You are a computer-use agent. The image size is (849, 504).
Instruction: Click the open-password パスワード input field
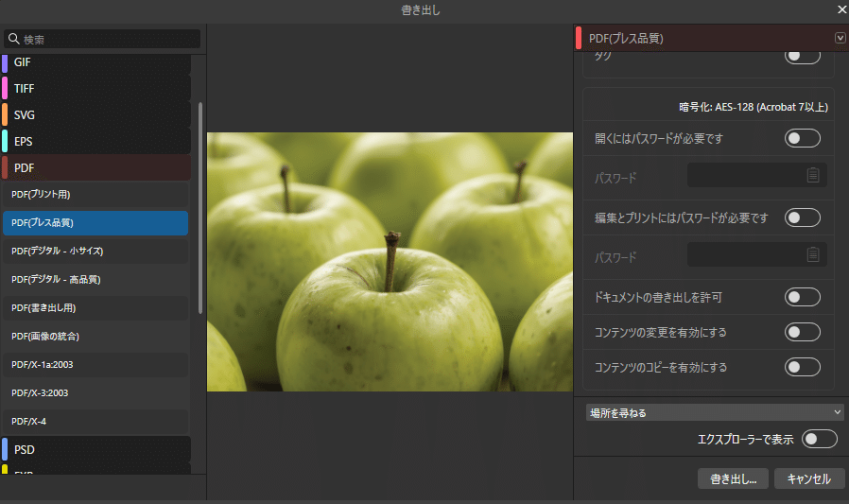(x=756, y=175)
